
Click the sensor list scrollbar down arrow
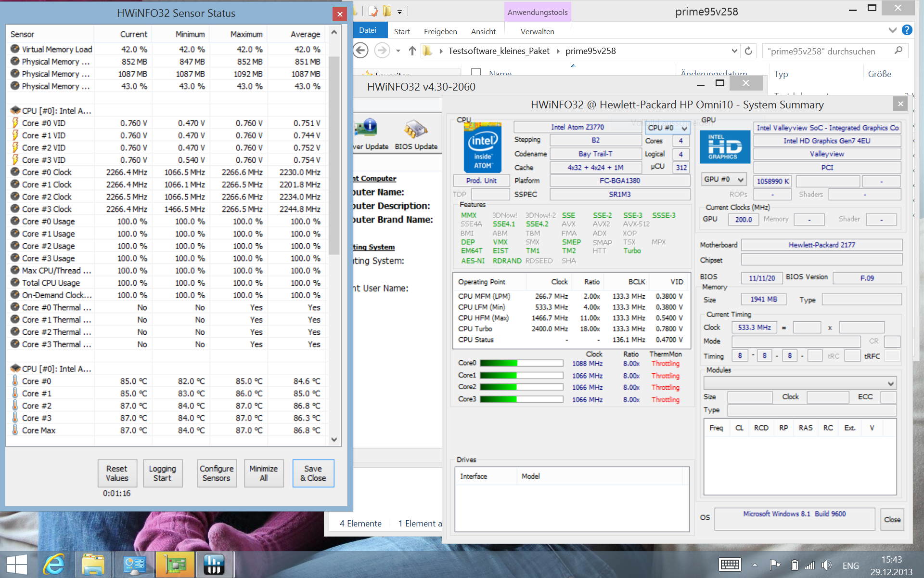click(x=334, y=439)
